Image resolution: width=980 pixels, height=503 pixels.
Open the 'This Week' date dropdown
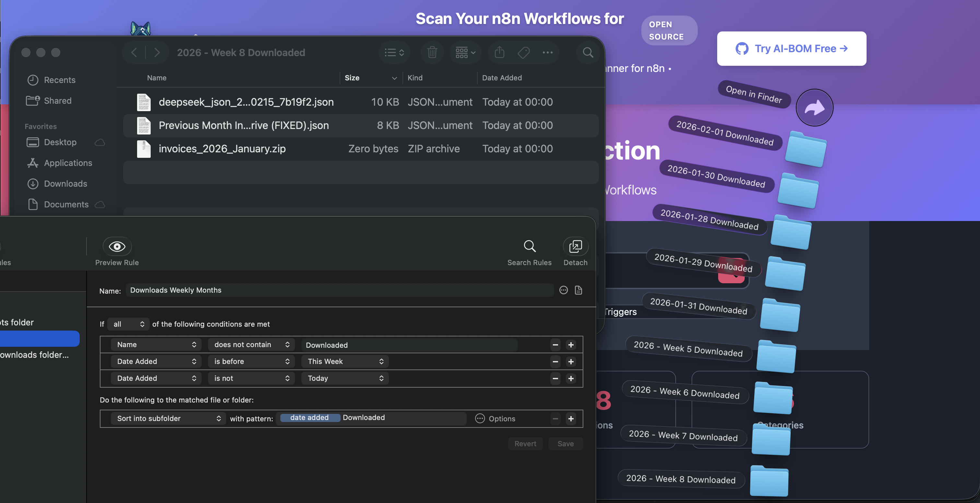pyautogui.click(x=345, y=361)
